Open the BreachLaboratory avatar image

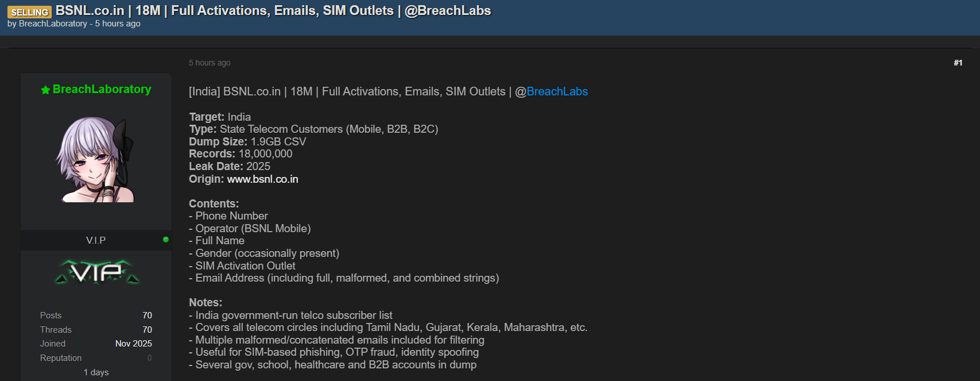(x=95, y=159)
